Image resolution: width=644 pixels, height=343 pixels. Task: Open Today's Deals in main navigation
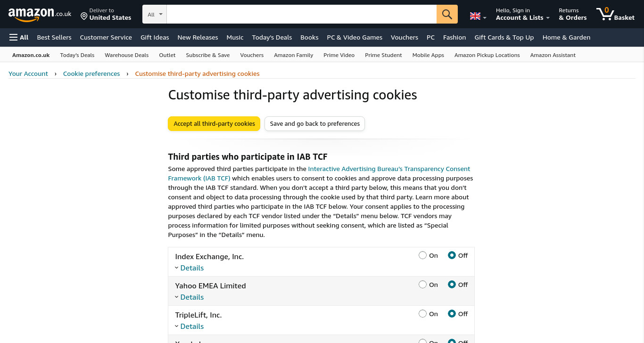tap(272, 37)
